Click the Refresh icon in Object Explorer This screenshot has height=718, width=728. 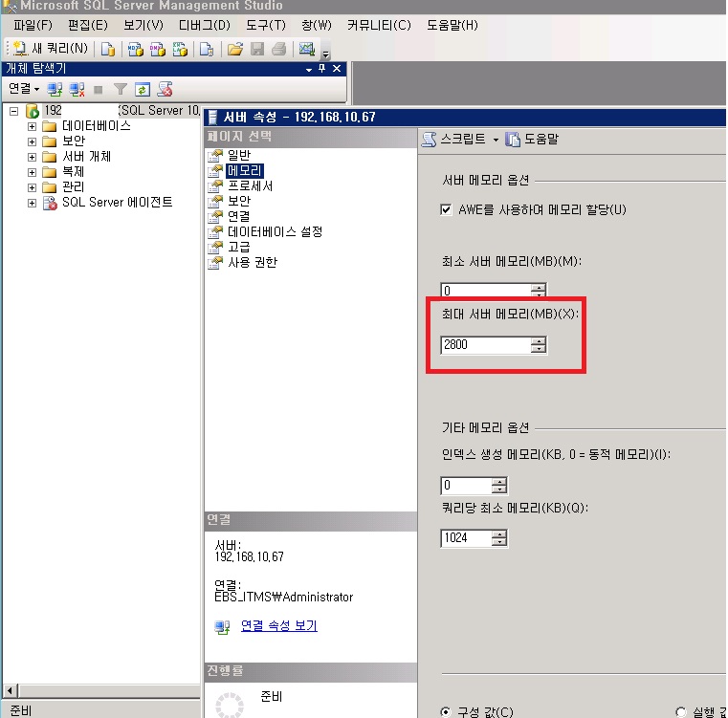click(x=143, y=89)
